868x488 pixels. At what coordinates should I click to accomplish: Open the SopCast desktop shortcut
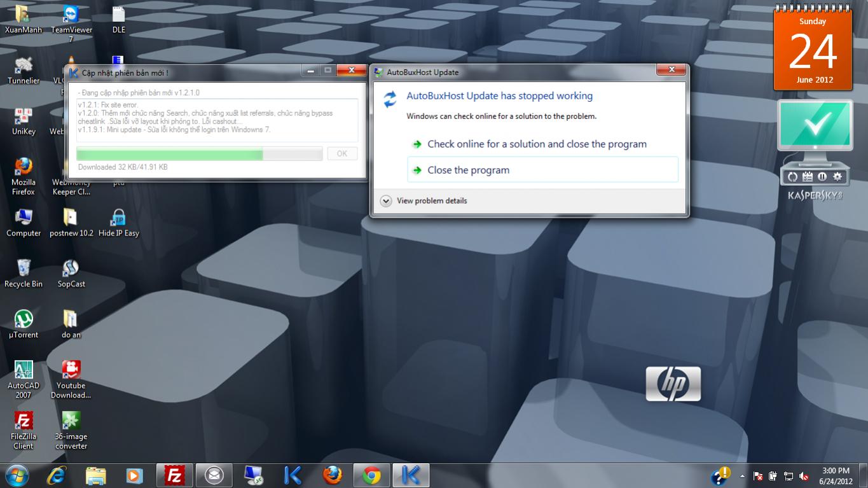[71, 269]
